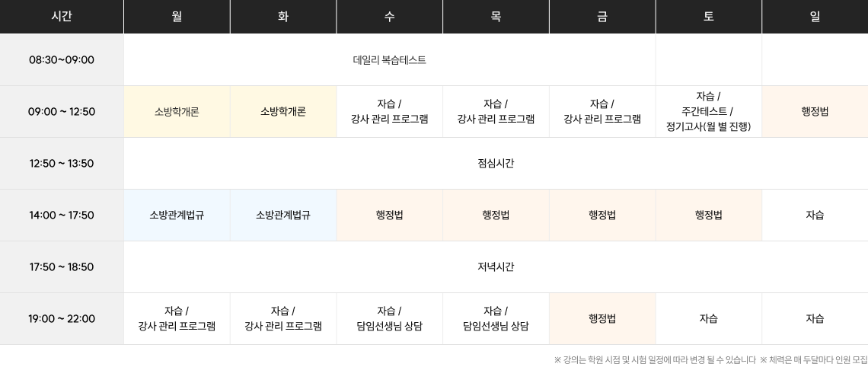Click the 월 column header

click(177, 17)
